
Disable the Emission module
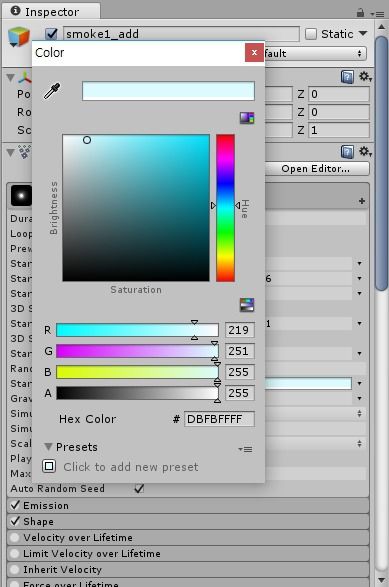click(15, 505)
